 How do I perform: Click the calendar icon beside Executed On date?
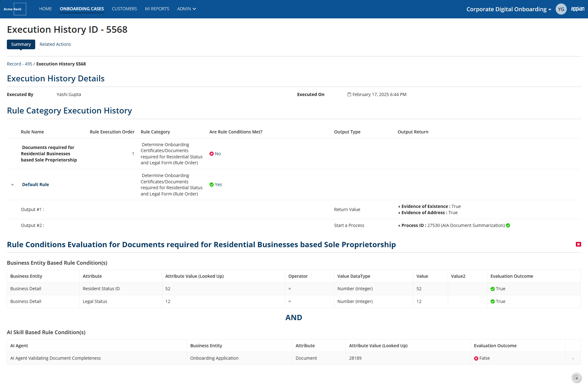coord(349,94)
